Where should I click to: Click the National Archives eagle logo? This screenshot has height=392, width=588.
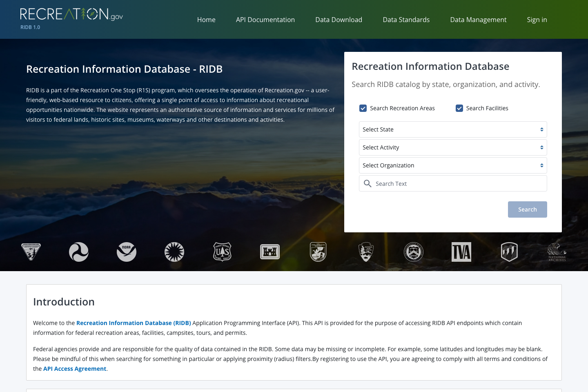pyautogui.click(x=557, y=252)
